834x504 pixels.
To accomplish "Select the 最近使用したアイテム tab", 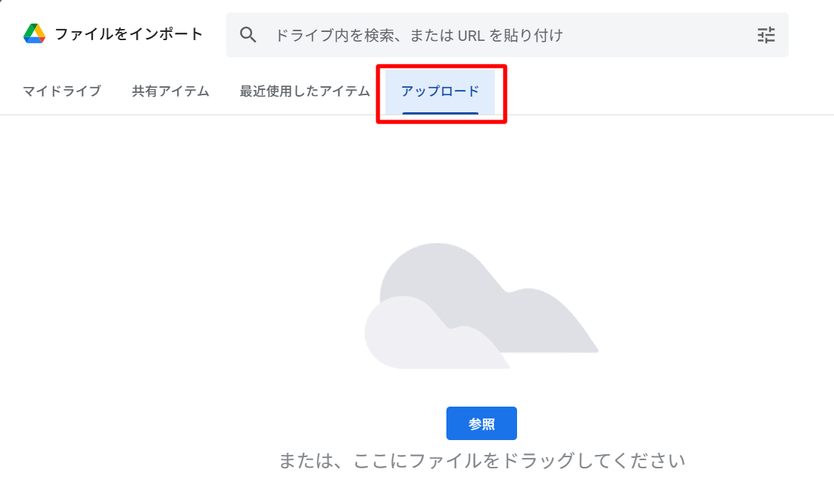I will [x=304, y=91].
